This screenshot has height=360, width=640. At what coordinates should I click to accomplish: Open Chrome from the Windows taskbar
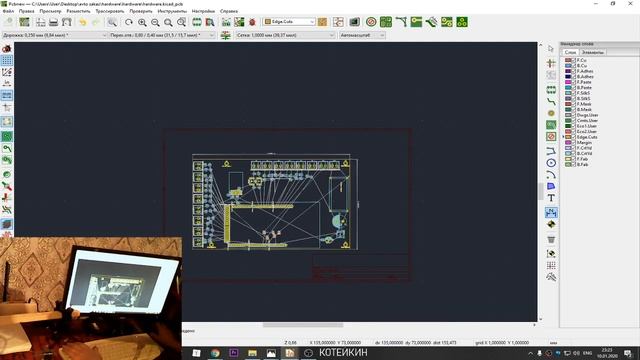coord(215,353)
